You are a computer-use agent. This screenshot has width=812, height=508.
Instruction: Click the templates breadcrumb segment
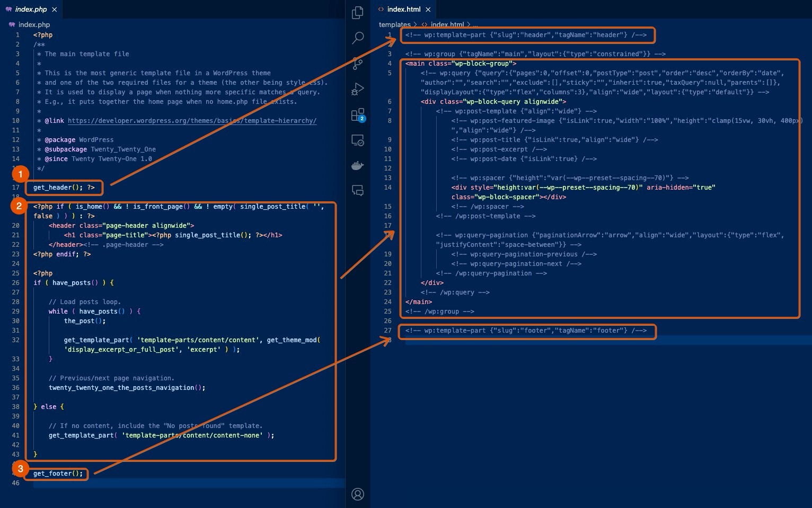394,24
